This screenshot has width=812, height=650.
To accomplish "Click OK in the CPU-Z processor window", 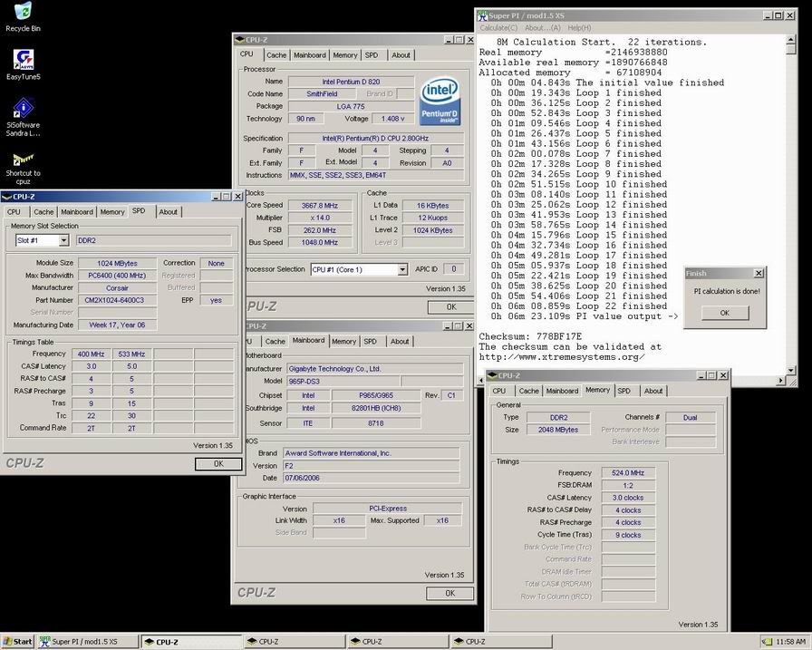I will (451, 306).
